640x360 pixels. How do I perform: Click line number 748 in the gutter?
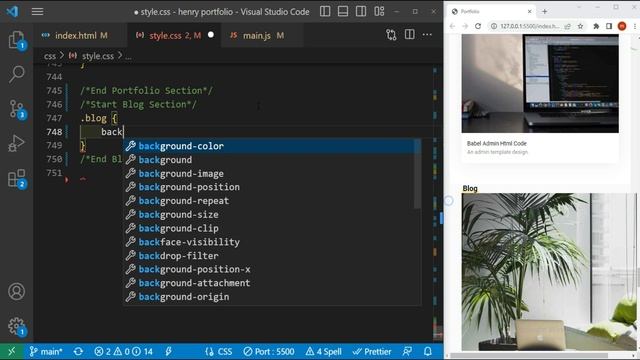point(54,132)
